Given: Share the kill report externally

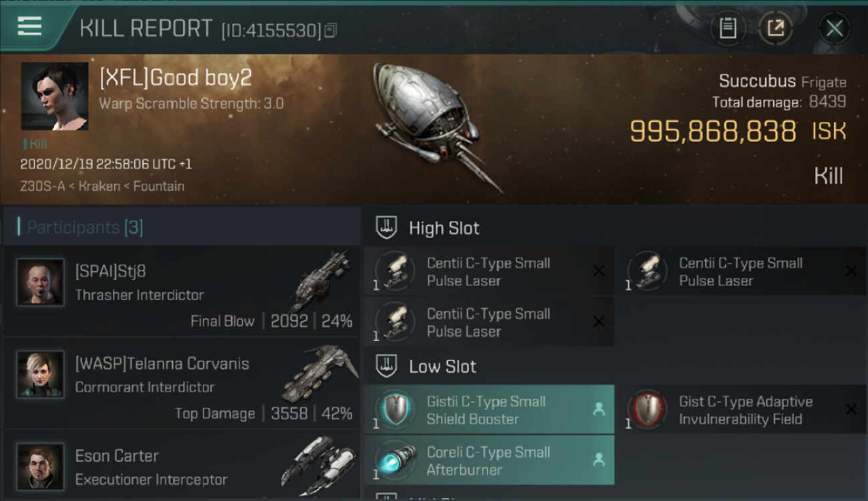Looking at the screenshot, I should (776, 29).
